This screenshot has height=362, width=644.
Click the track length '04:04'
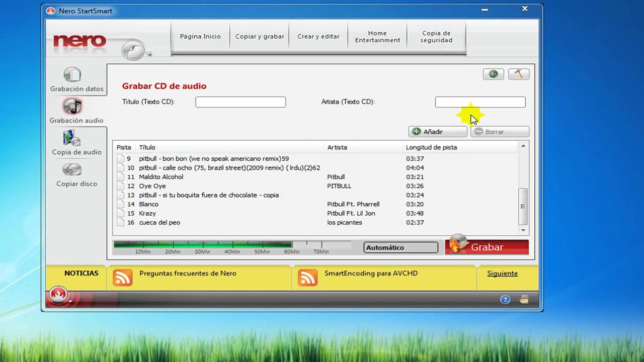[415, 167]
